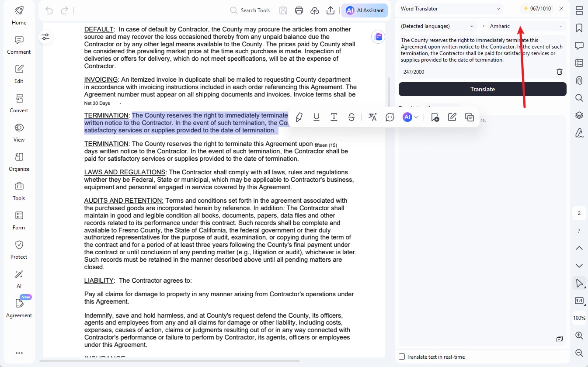Undo the last action
The height and width of the screenshot is (367, 588).
click(x=49, y=10)
